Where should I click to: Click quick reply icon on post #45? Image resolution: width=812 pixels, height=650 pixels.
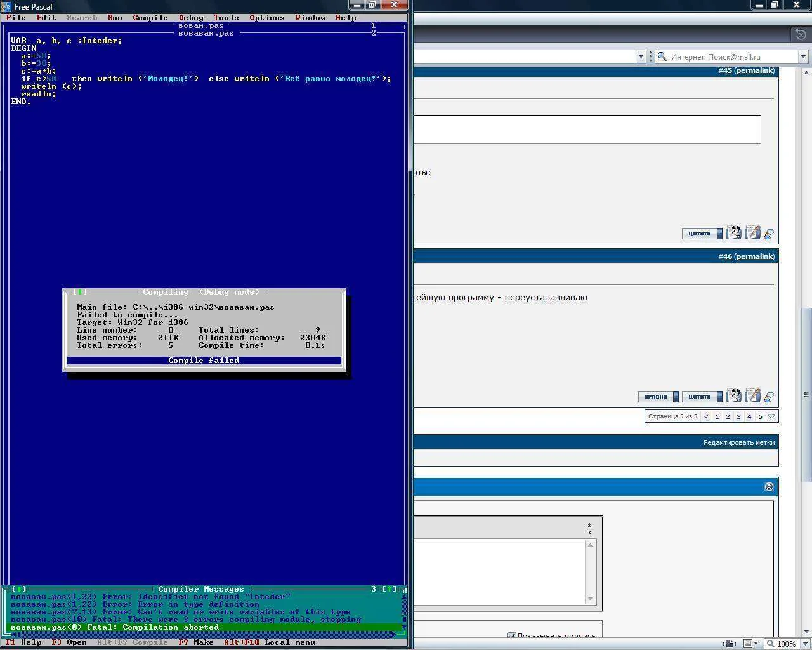pos(753,233)
